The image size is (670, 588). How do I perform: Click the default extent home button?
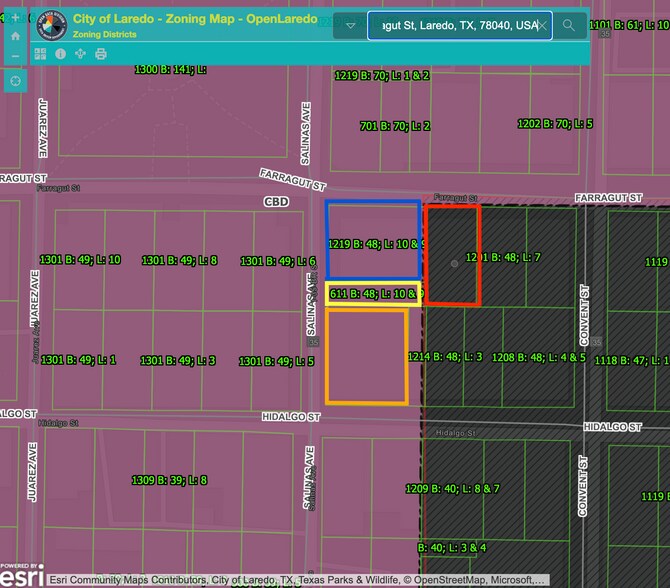15,36
